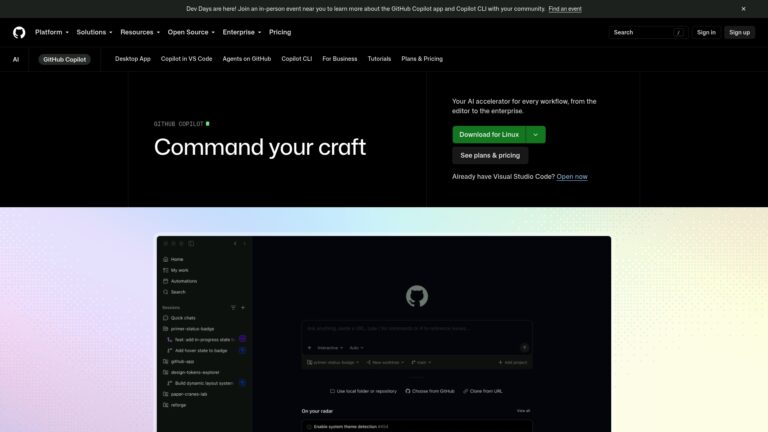Viewport: 768px width, 432px height.
Task: Click the Sign up button
Action: pyautogui.click(x=740, y=32)
